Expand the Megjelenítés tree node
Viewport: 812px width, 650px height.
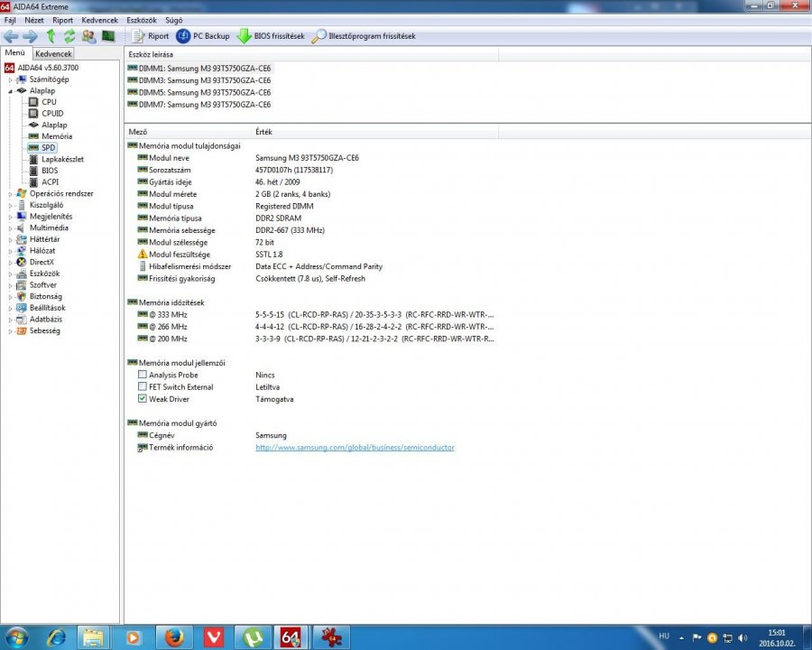(10, 217)
